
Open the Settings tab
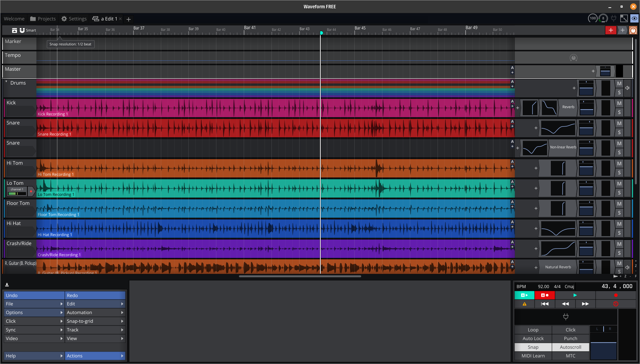coord(74,19)
